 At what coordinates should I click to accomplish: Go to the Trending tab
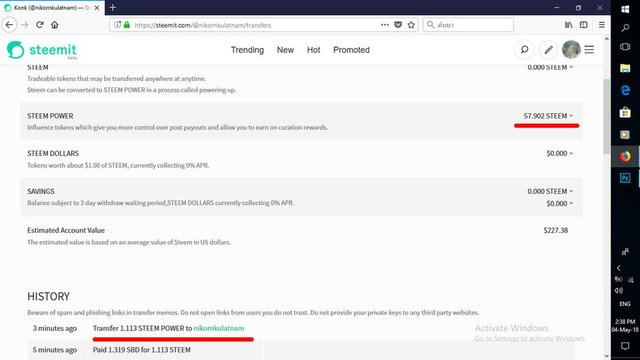[x=247, y=50]
